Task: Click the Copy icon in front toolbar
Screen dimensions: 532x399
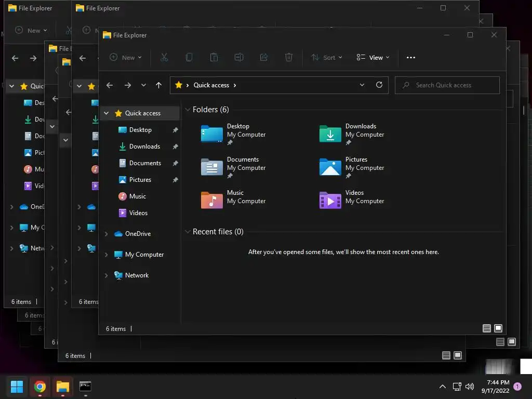Action: 189,57
